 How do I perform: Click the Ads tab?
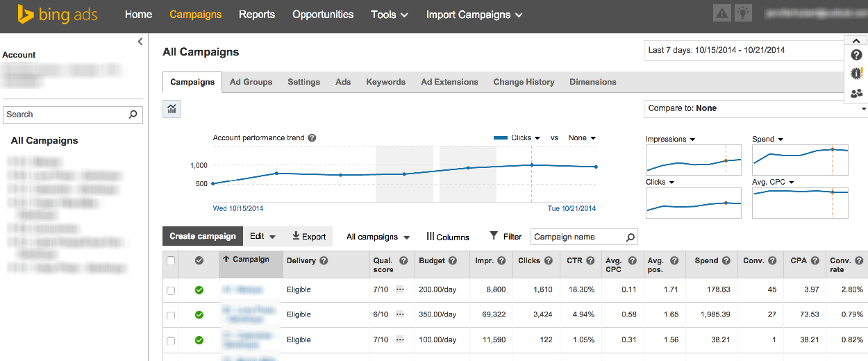click(x=343, y=82)
